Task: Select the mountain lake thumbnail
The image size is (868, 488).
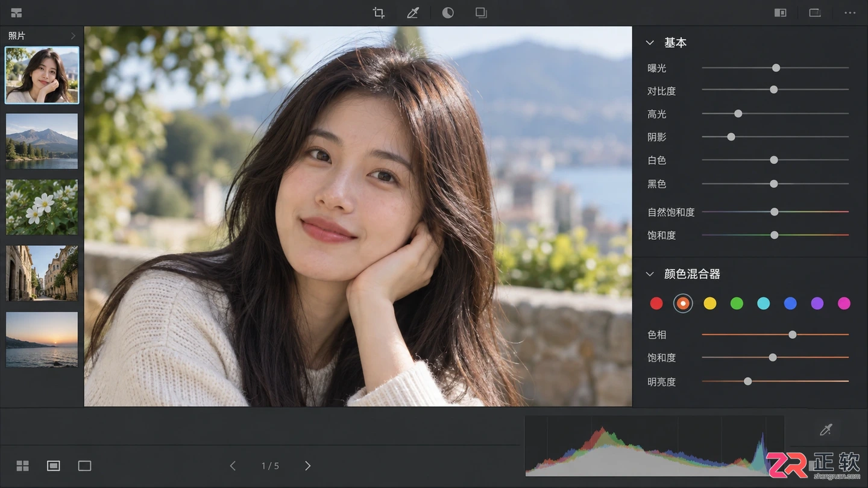Action: coord(42,141)
